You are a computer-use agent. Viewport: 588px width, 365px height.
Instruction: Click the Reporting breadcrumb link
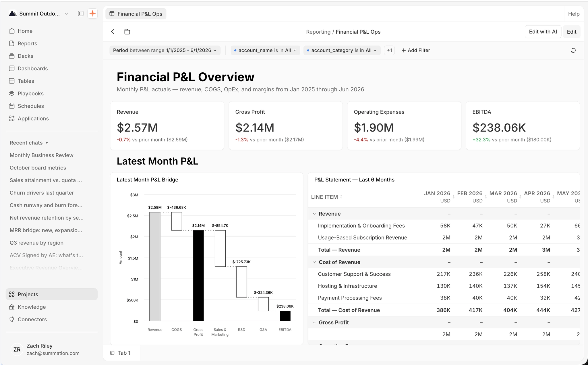(318, 32)
